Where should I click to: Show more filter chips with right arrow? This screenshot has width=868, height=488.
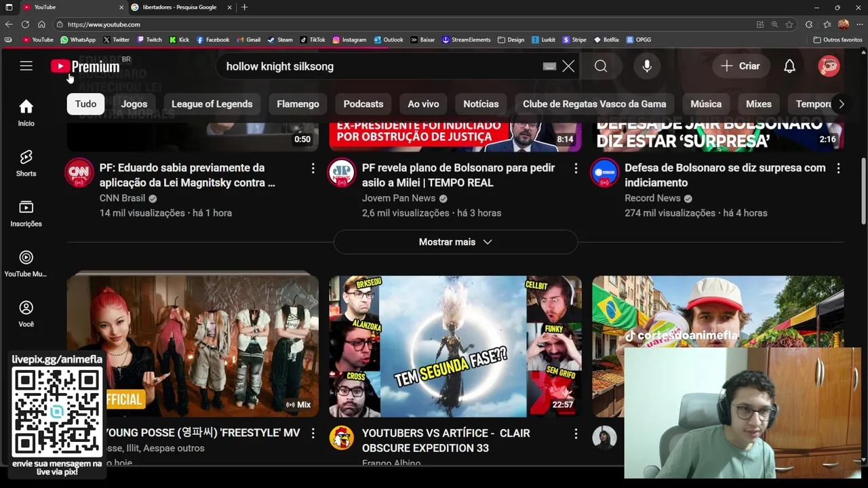(x=841, y=104)
